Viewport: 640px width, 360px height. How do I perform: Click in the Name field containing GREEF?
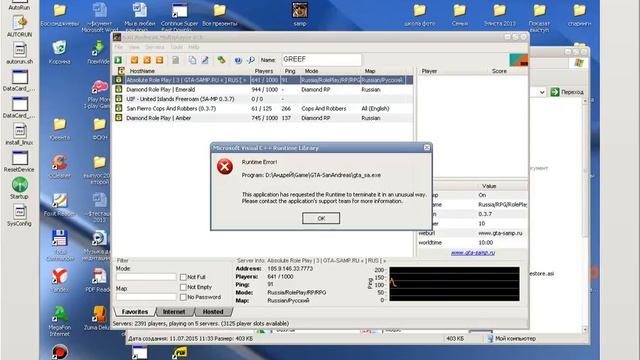[321, 60]
